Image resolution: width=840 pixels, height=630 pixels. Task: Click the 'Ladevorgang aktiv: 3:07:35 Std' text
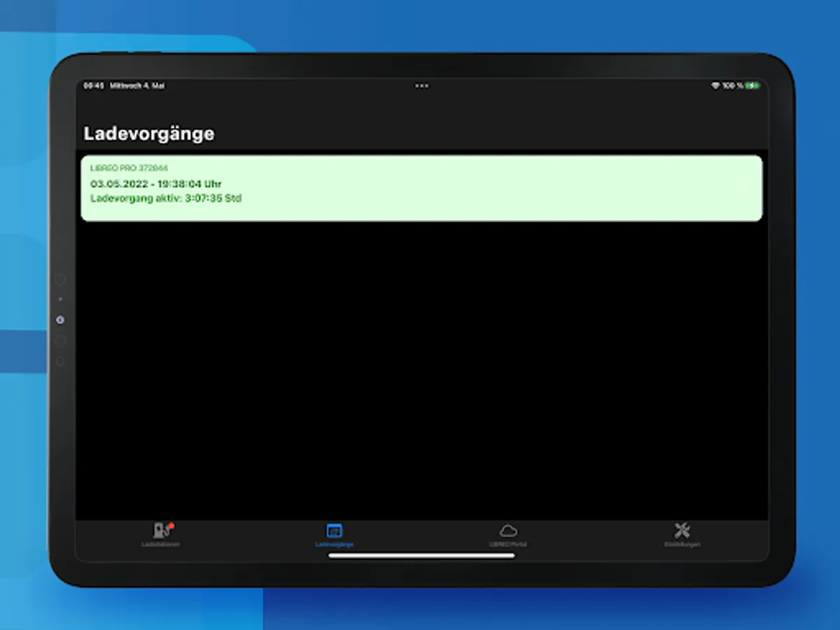[x=166, y=199]
